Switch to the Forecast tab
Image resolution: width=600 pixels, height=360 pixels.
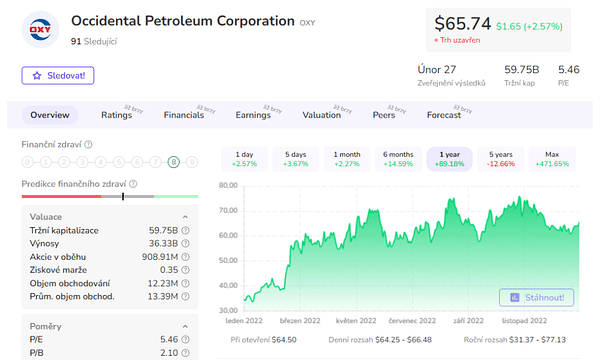click(444, 115)
